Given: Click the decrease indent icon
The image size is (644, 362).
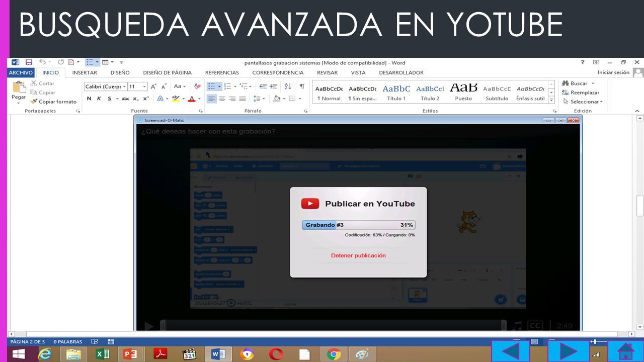Looking at the screenshot, I should 262,86.
